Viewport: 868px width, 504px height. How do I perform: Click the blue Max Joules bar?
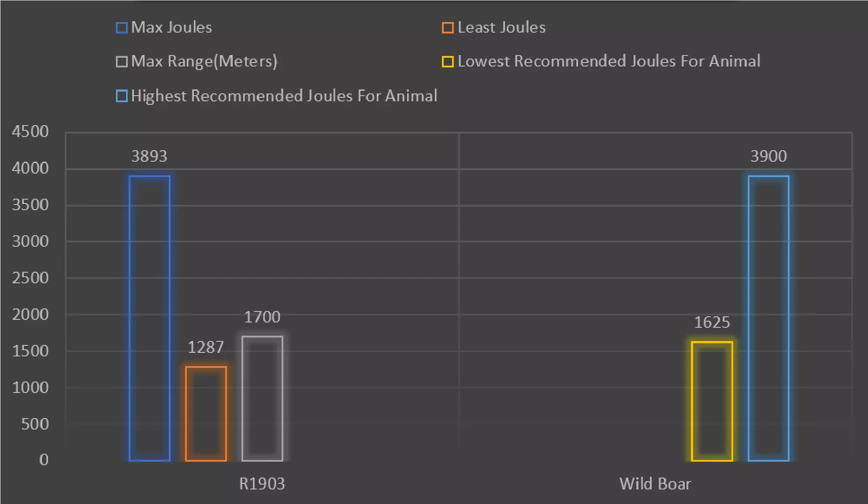tap(149, 317)
